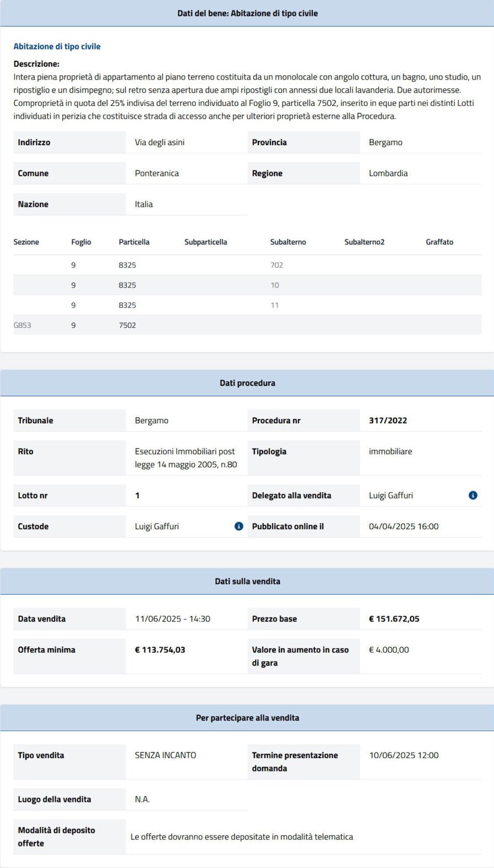Click the Rito value 'Esecuzioni Immobiliari post legge'
The image size is (494, 868).
point(186,458)
